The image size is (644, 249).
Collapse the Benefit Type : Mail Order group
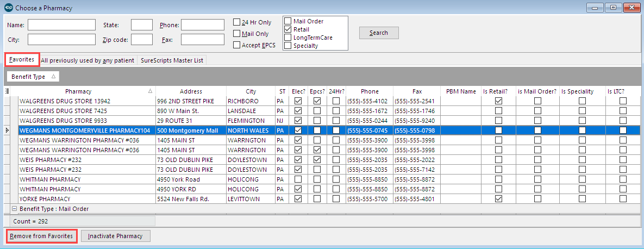14,208
